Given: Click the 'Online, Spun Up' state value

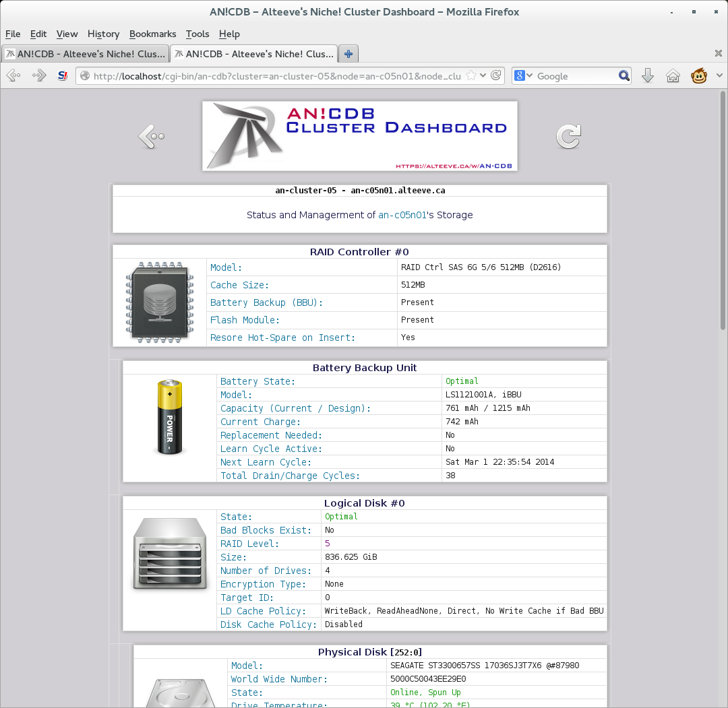Looking at the screenshot, I should 425,693.
